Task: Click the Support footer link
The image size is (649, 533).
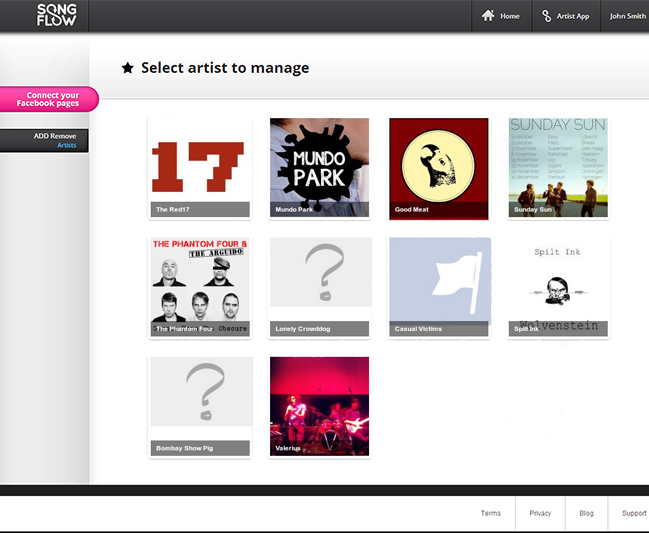Action: [x=634, y=513]
